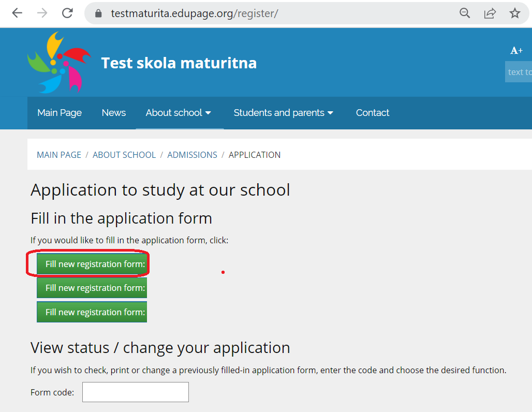Open the News menu item
The height and width of the screenshot is (412, 532).
(114, 113)
